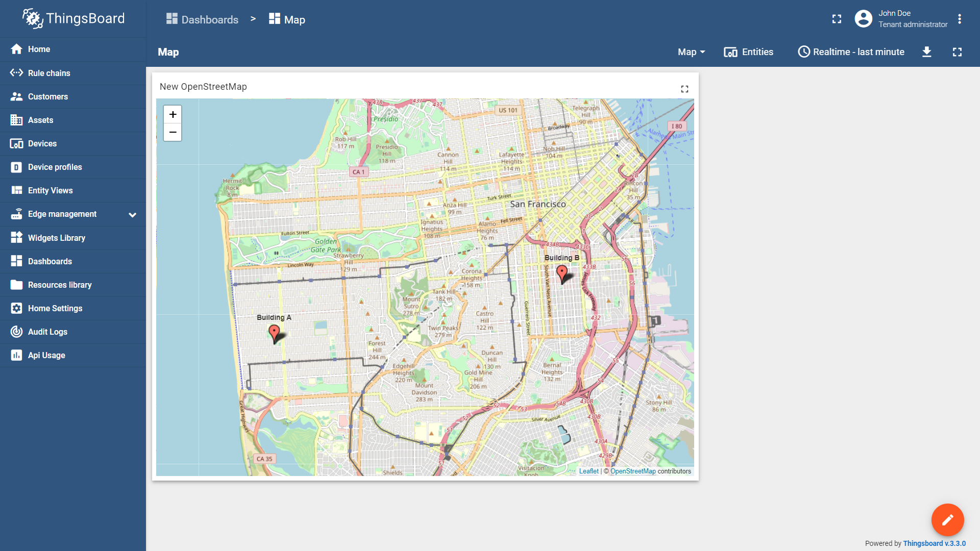Expand the New OpenStreetMap widget fullscreen
Viewport: 980px width, 551px height.
coord(684,89)
